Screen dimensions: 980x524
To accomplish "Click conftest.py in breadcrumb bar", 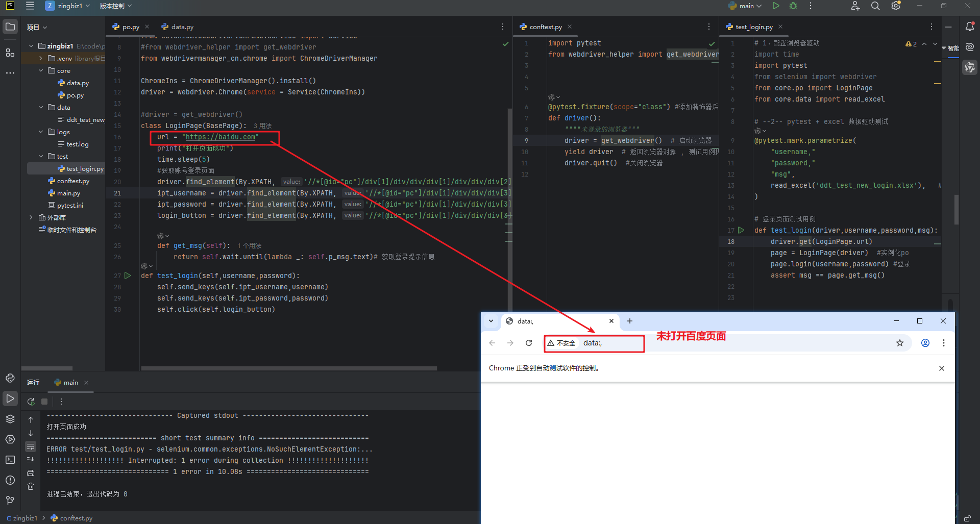I will pos(72,518).
